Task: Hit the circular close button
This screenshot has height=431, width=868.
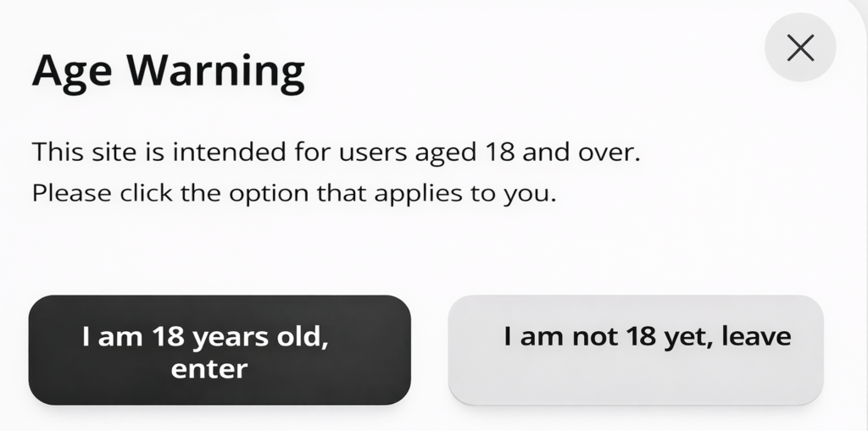Action: 800,47
